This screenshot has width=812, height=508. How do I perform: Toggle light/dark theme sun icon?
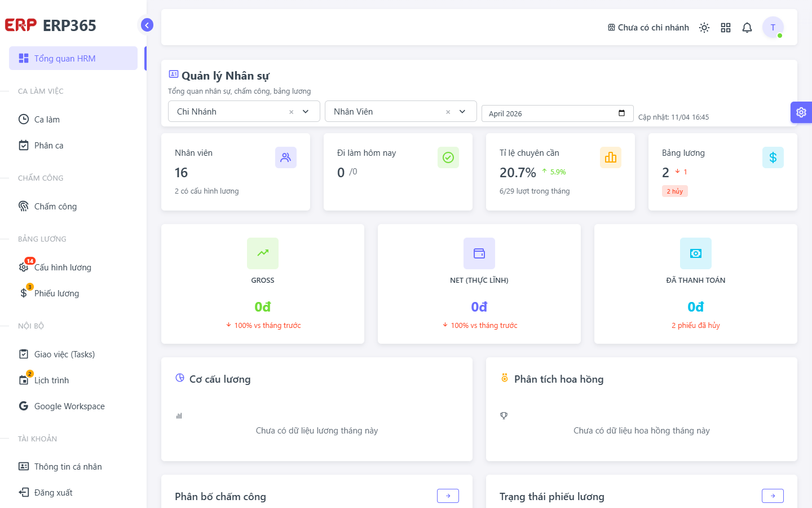tap(704, 28)
